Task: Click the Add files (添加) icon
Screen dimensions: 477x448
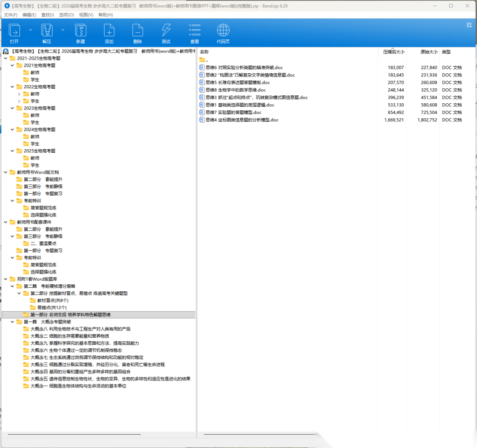Action: point(109,31)
